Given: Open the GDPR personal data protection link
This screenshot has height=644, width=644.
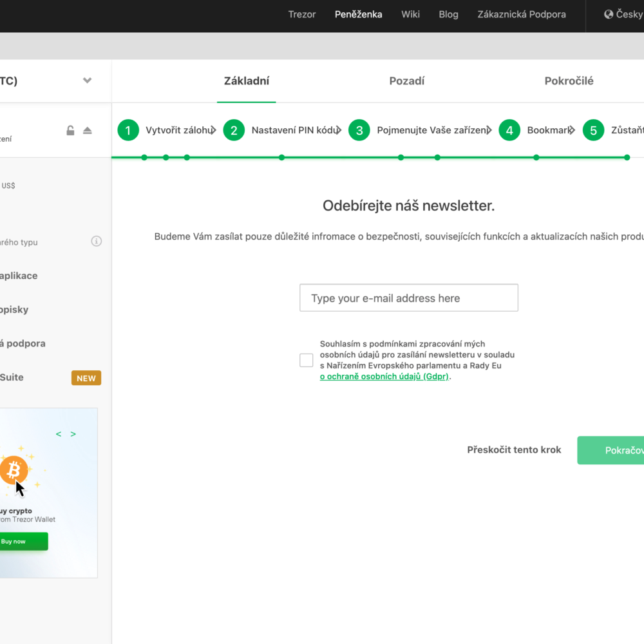Looking at the screenshot, I should pyautogui.click(x=384, y=377).
